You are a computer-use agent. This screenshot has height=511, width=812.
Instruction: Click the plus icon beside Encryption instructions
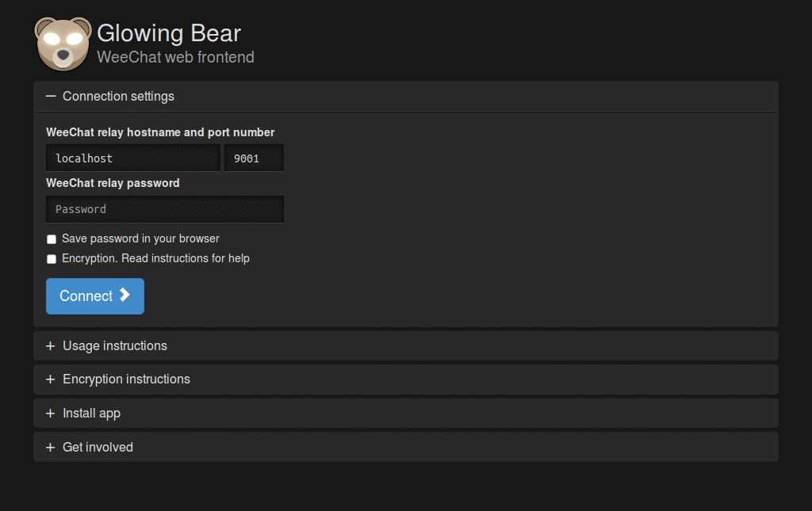click(x=51, y=379)
